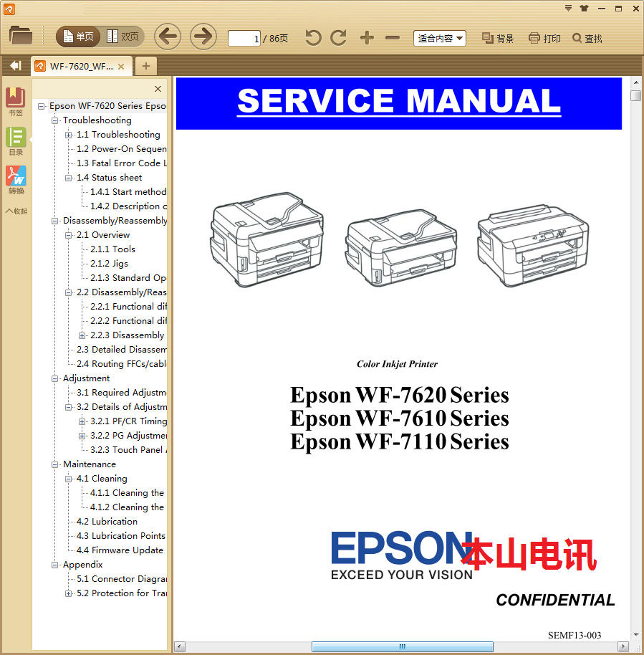The width and height of the screenshot is (644, 655).
Task: Expand the 3.2.2 PG Adjustment node
Action: point(82,436)
